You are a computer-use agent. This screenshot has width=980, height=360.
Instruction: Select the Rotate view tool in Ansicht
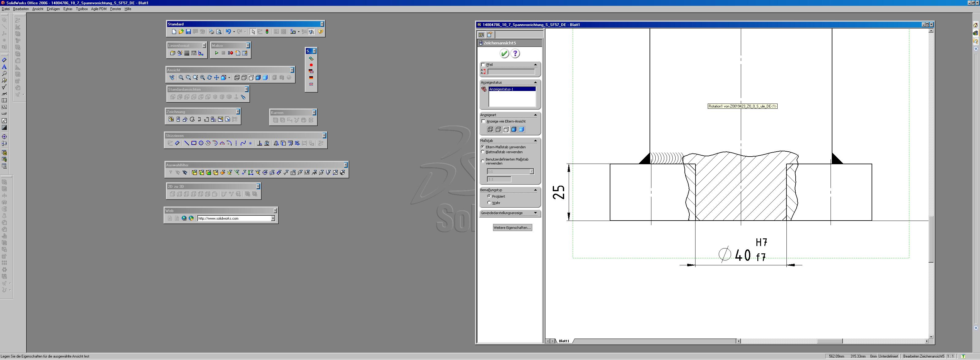pyautogui.click(x=209, y=78)
